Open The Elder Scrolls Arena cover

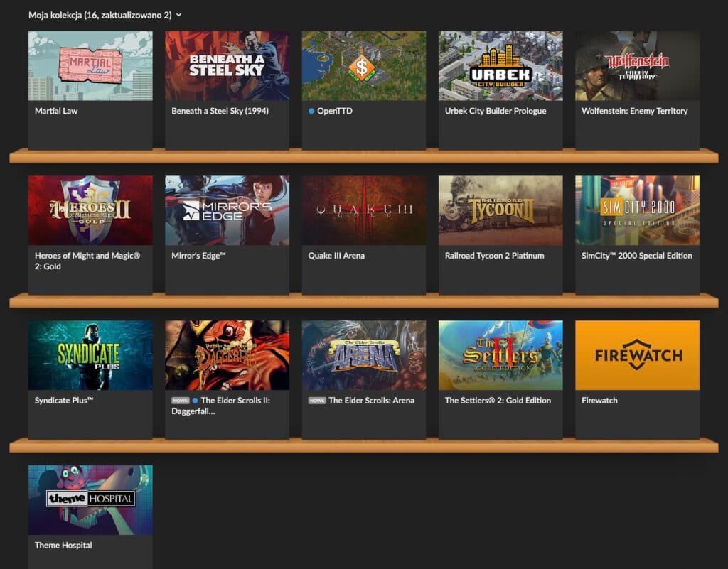click(364, 355)
